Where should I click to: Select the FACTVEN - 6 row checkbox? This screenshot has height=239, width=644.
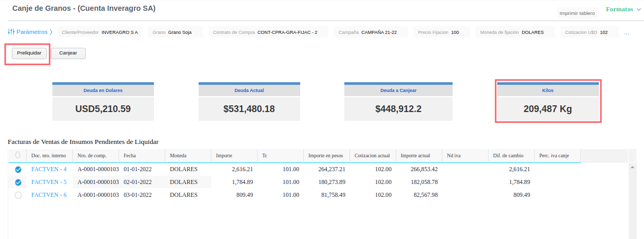[x=18, y=195]
